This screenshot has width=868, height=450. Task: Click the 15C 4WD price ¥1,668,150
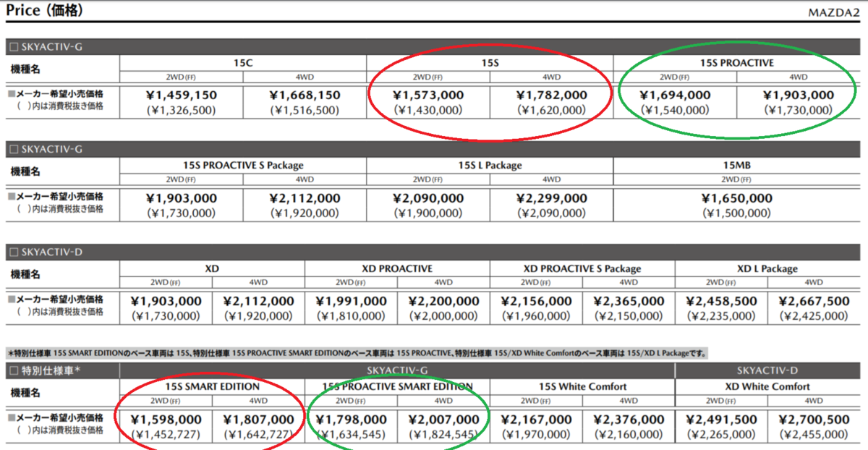click(x=305, y=95)
